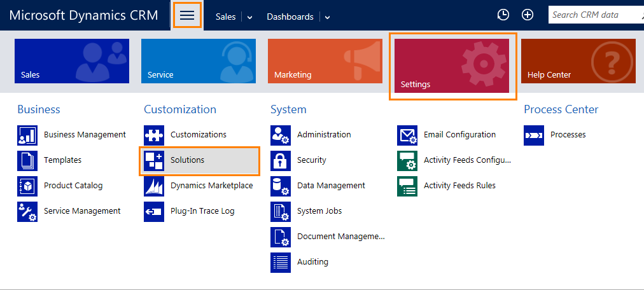Select the Auditing list icon
644x290 pixels.
[281, 262]
